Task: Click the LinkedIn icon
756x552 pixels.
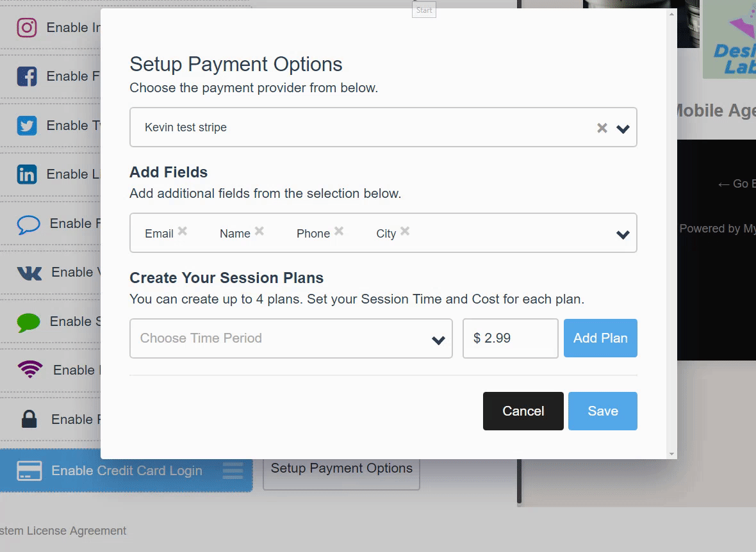Action: 27,174
